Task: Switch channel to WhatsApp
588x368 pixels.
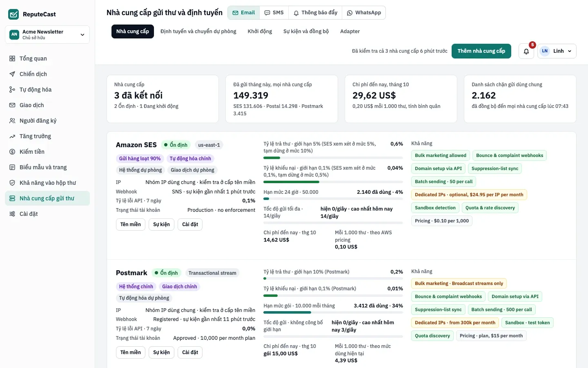Action: (x=364, y=13)
